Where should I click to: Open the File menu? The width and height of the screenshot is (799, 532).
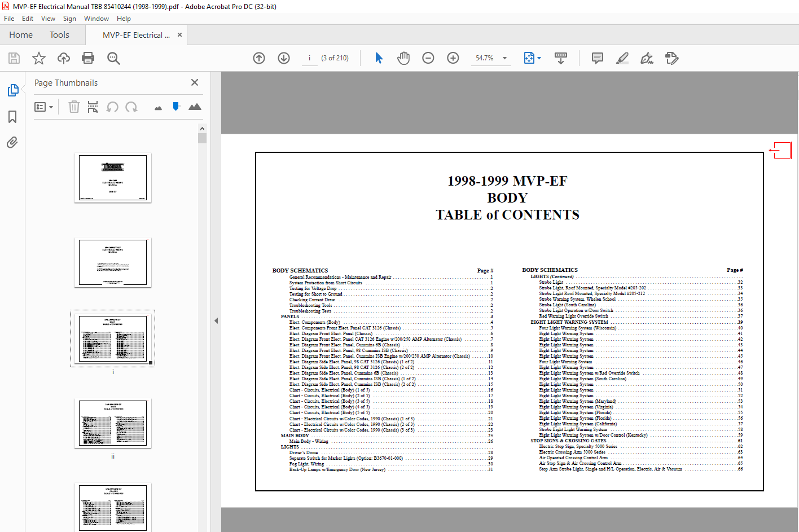[x=9, y=19]
